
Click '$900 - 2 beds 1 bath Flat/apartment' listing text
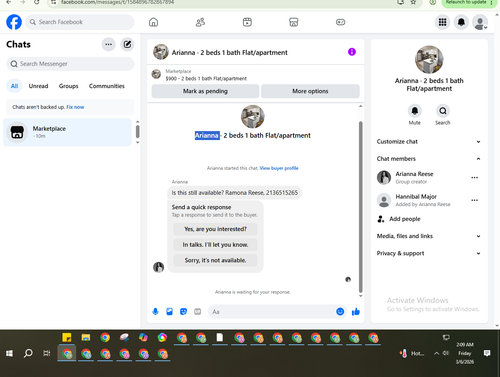point(206,79)
